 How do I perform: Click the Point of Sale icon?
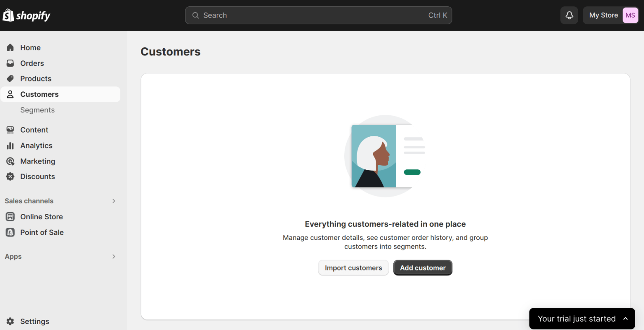(10, 232)
